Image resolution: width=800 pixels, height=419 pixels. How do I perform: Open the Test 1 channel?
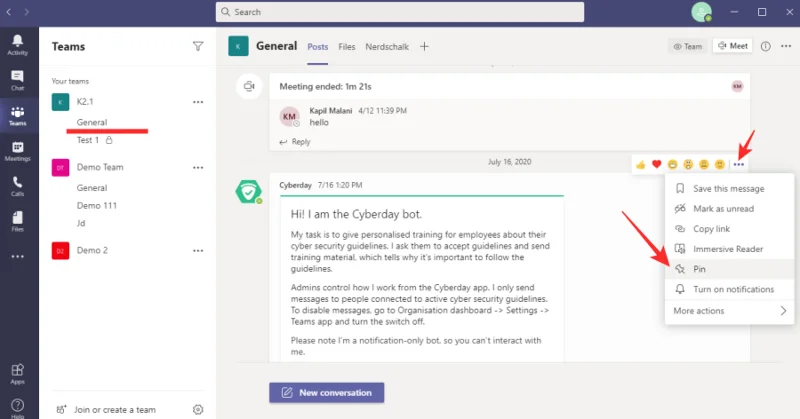88,140
